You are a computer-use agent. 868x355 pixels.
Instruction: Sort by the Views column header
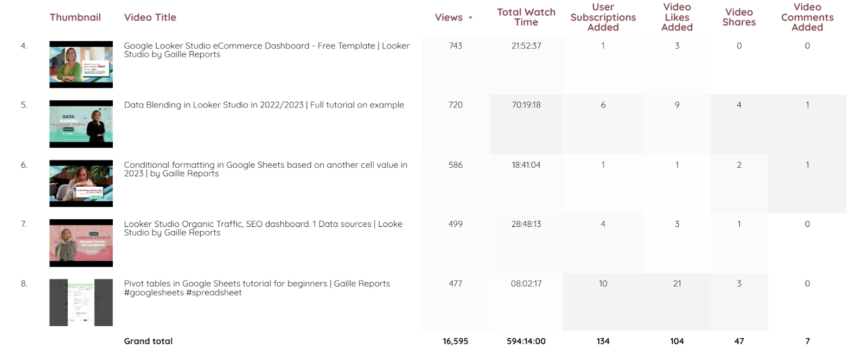click(x=449, y=17)
